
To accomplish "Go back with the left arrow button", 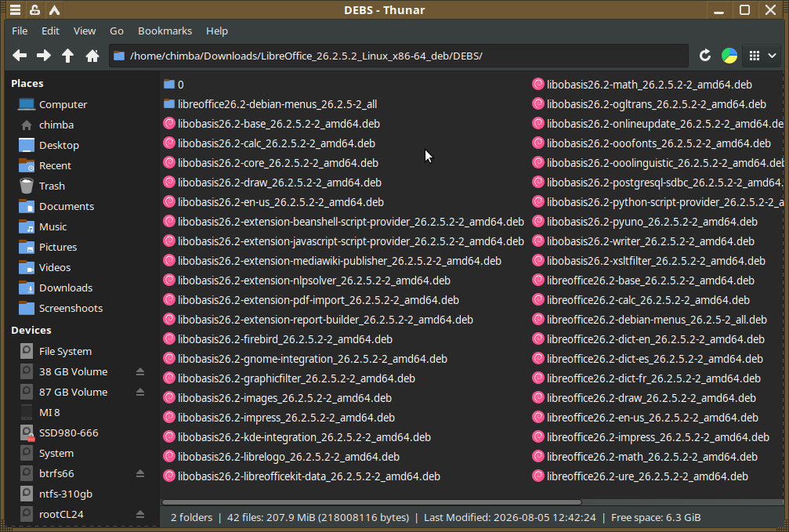I will pos(20,56).
